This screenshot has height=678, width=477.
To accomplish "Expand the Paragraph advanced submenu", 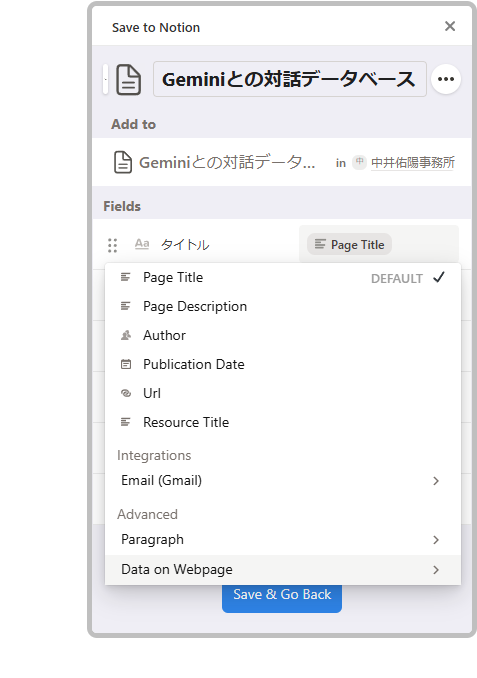I will pyautogui.click(x=283, y=540).
